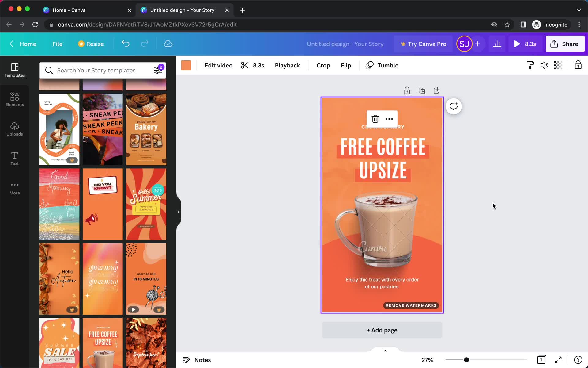
Task: Collapse the templates side panel arrow
Action: click(x=178, y=212)
